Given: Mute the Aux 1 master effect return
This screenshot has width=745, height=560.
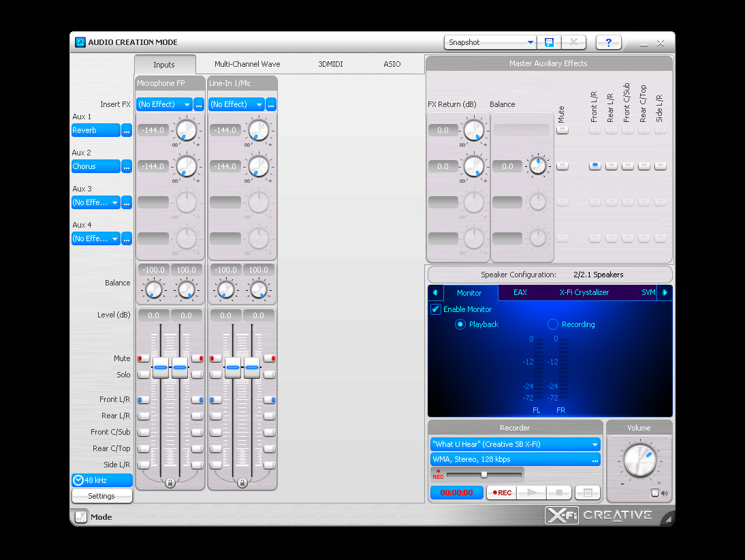Looking at the screenshot, I should click(x=562, y=129).
